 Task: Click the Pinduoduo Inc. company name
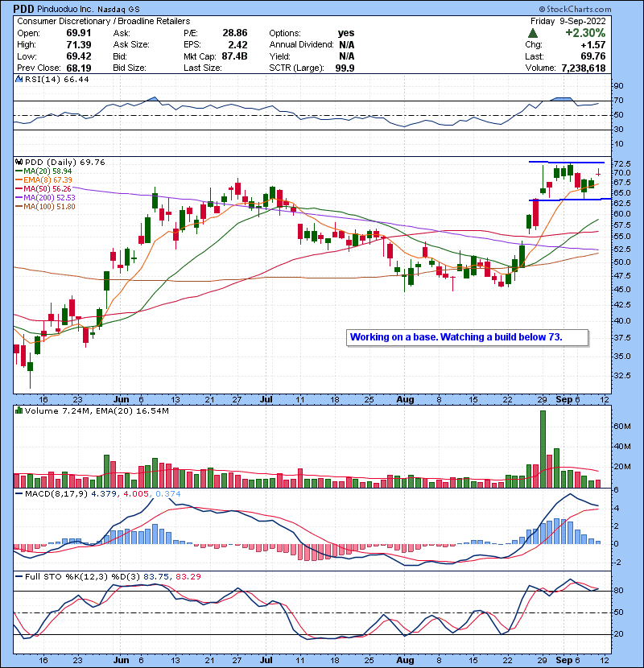pos(65,9)
